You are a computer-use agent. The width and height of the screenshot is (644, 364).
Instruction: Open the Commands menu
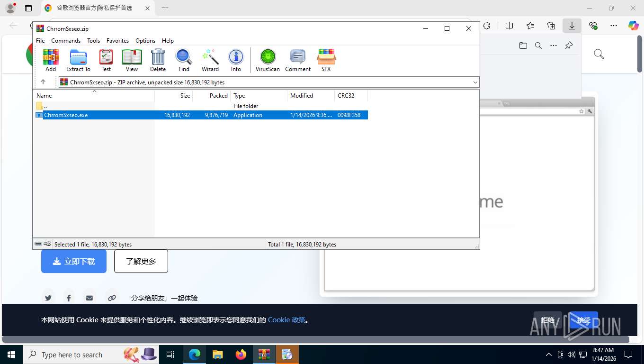(66, 41)
